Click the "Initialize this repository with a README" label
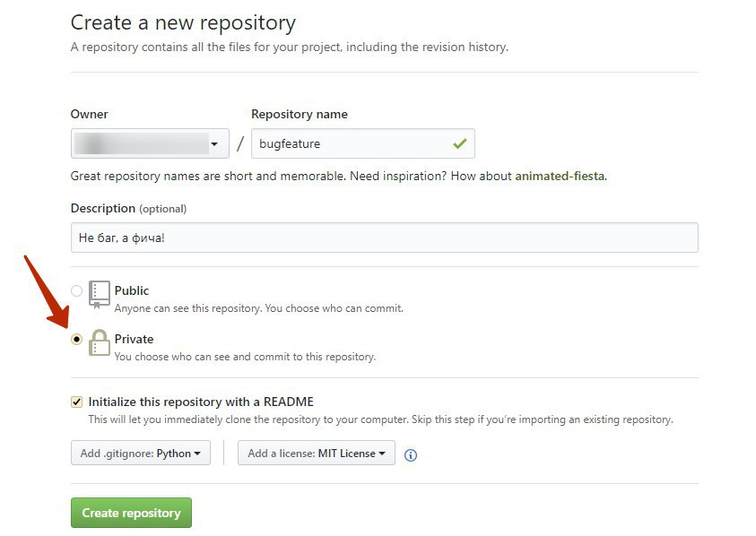The image size is (756, 536). pyautogui.click(x=201, y=402)
